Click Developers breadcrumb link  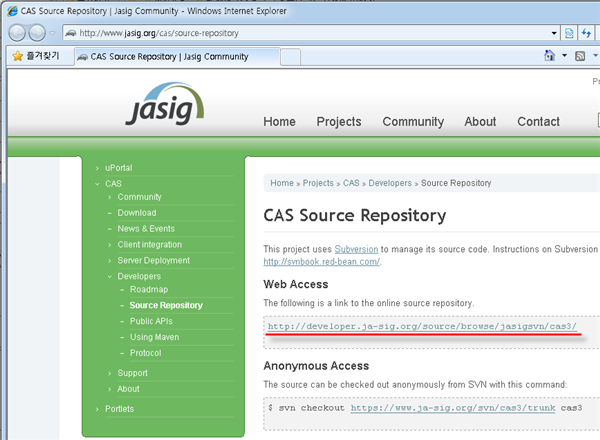click(390, 183)
